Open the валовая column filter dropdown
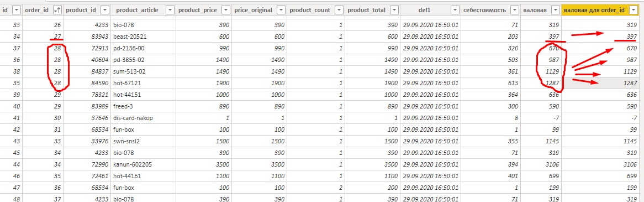This screenshot has width=644, height=202. coord(555,11)
